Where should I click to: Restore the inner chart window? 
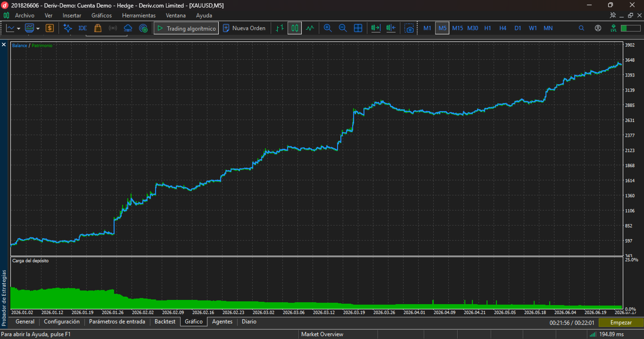[x=631, y=16]
